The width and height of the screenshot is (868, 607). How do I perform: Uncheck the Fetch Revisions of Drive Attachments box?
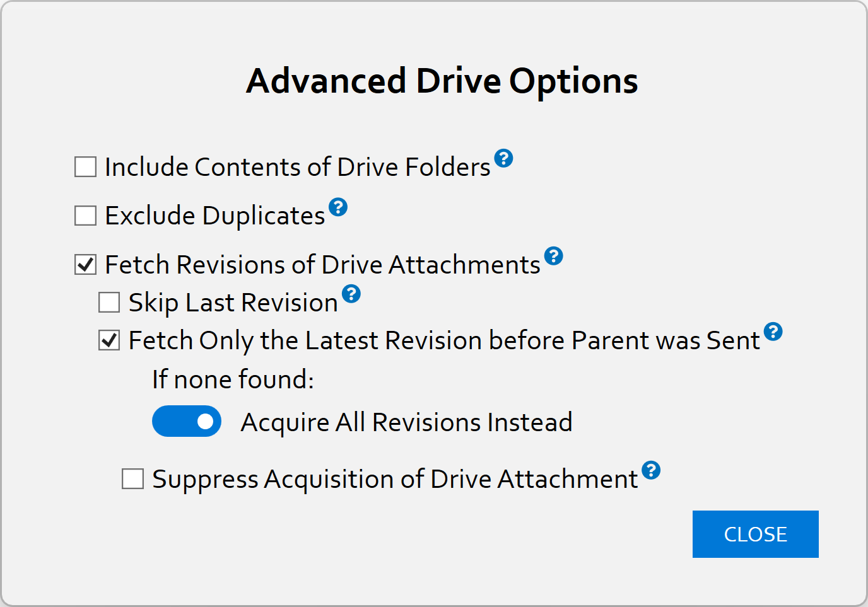coord(86,265)
